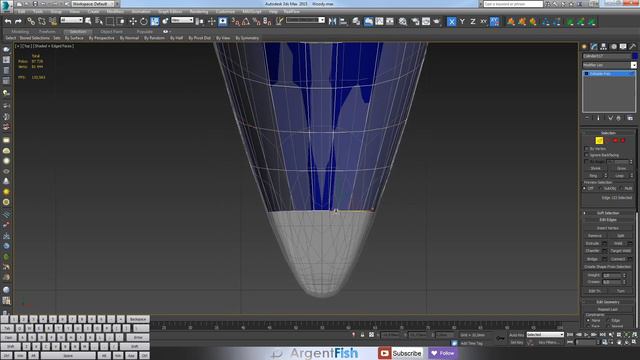Click the search keyword input field
Screen dimensions: 640x360
[x=513, y=4]
